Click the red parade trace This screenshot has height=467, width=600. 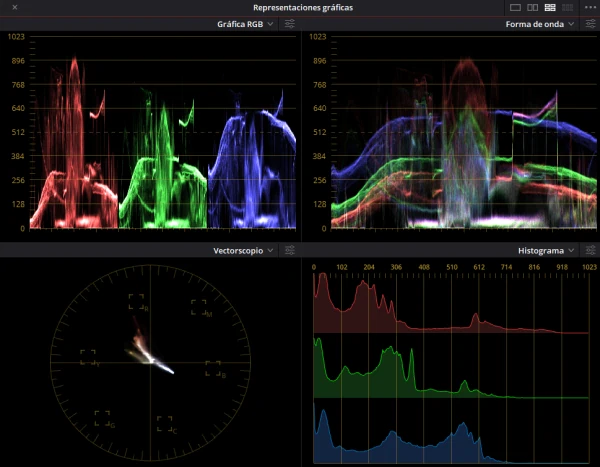tap(74, 142)
